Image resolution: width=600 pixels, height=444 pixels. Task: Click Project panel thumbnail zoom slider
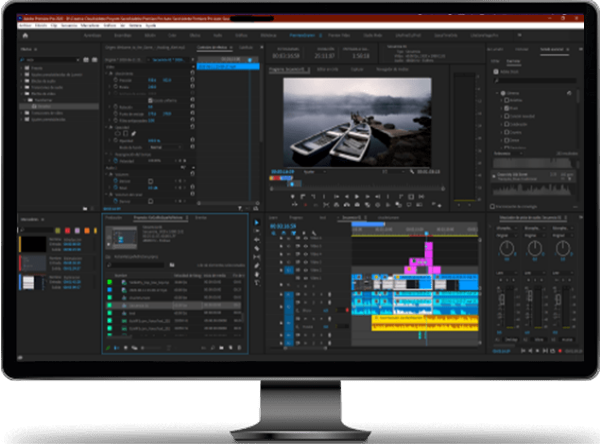click(151, 348)
